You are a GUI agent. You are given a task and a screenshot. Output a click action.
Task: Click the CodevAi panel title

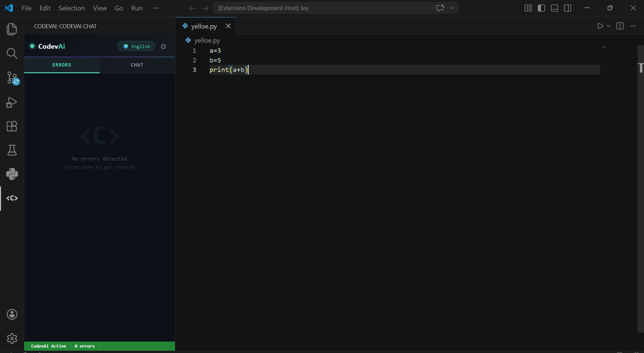pyautogui.click(x=51, y=46)
